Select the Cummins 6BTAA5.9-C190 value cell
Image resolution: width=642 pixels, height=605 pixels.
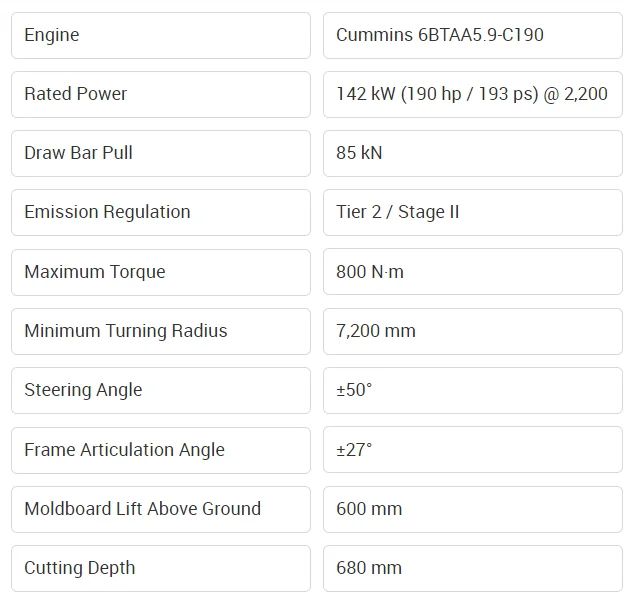point(472,35)
